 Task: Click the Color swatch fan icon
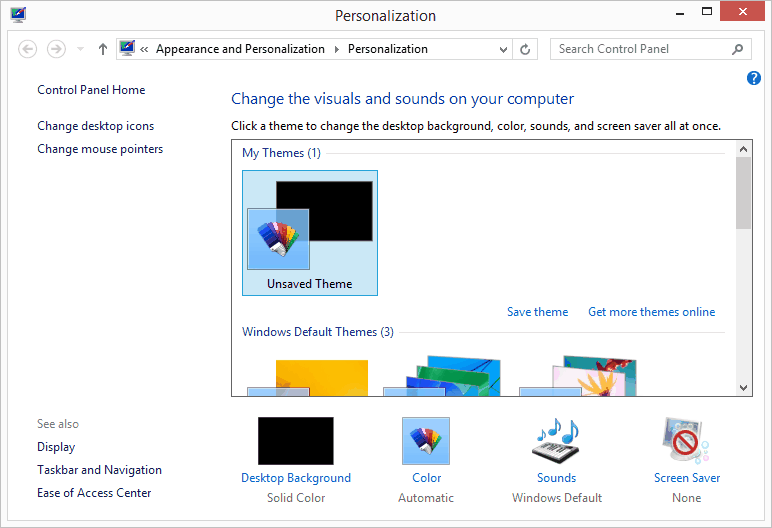pos(426,441)
